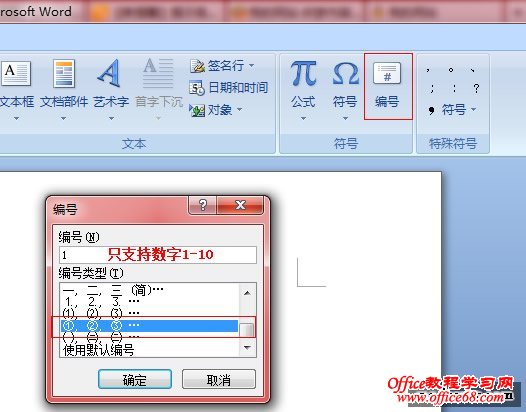This screenshot has width=526, height=412.
Task: Open help in the 编号 dialog
Action: pos(203,205)
